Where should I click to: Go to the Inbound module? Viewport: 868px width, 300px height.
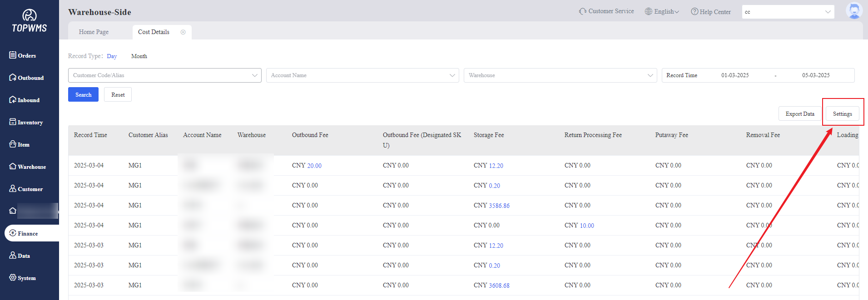25,100
